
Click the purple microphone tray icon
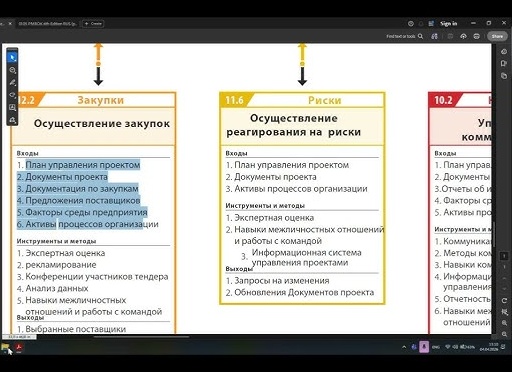(x=424, y=347)
